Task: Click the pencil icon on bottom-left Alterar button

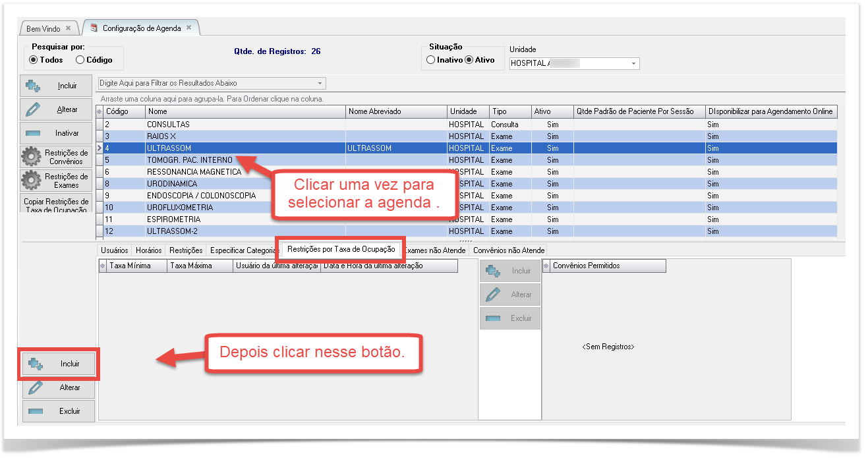Action: [x=36, y=387]
